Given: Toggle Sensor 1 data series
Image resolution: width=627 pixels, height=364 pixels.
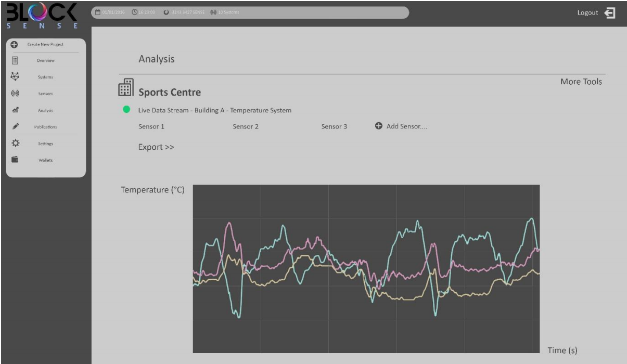Looking at the screenshot, I should [x=151, y=126].
